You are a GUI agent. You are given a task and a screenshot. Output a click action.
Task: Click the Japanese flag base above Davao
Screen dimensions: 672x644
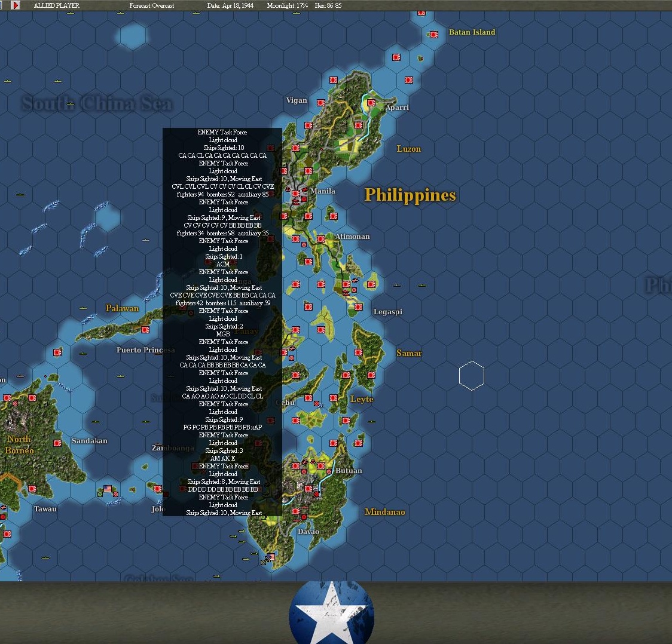click(296, 511)
